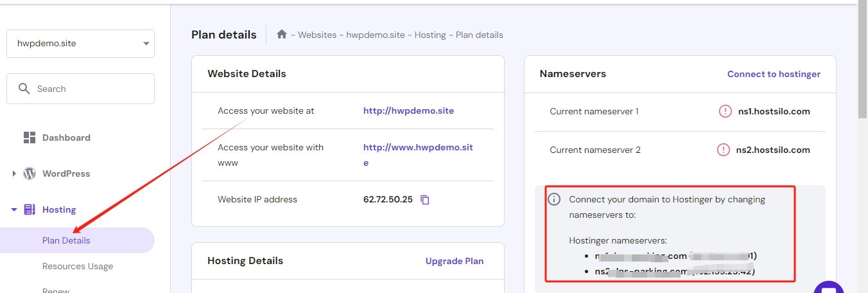The width and height of the screenshot is (868, 293).
Task: Click the ns1.hostsilo.com nameserver text
Action: (x=774, y=111)
